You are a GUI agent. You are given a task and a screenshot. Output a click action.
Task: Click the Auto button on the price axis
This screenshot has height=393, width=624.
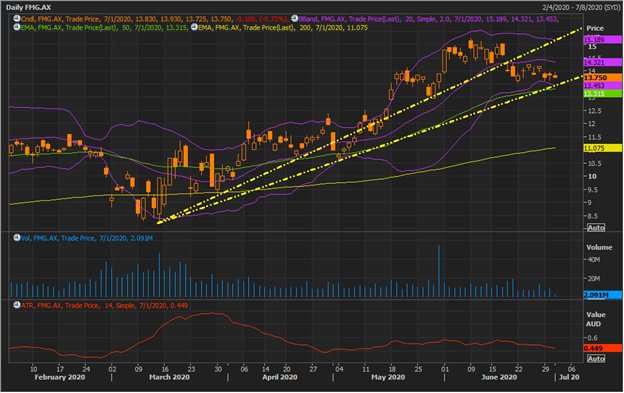(596, 228)
